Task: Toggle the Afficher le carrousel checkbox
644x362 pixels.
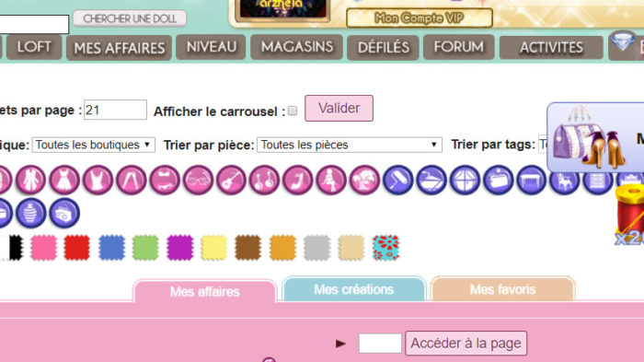Action: [x=293, y=111]
